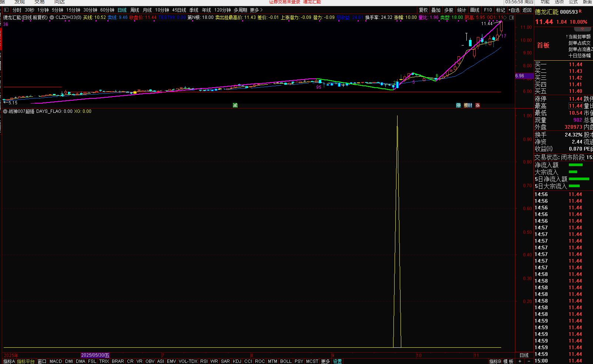Click the 2025/05/30 date marker on timeline
This screenshot has height=364, width=593.
tap(95, 355)
